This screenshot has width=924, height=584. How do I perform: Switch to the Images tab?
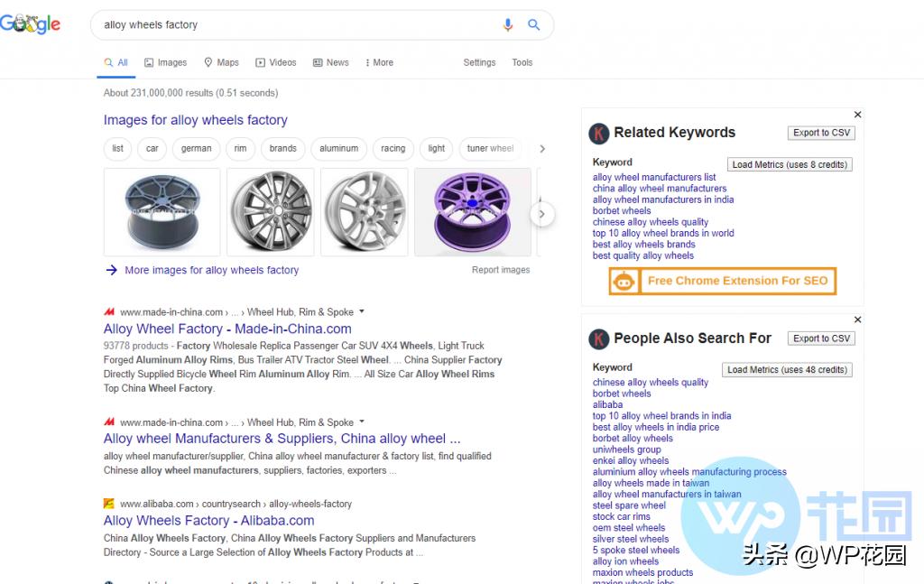(165, 62)
